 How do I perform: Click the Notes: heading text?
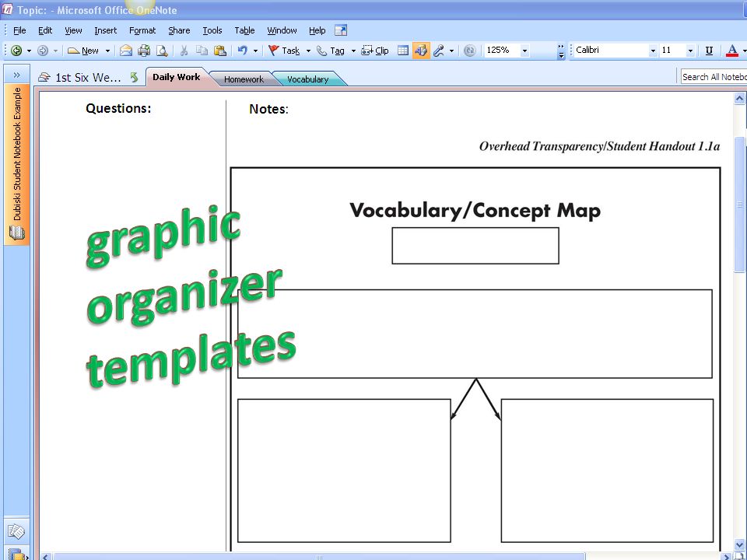tap(268, 109)
